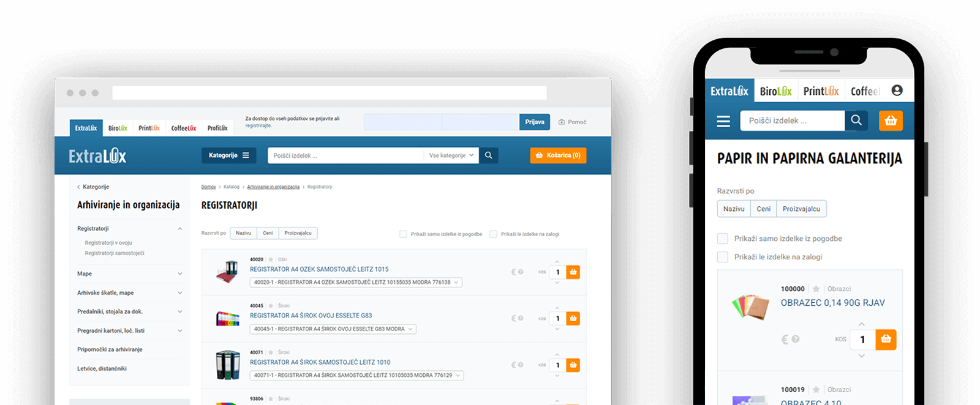Select the PrintLux tab on the phone
Image resolution: width=980 pixels, height=405 pixels.
[x=821, y=91]
